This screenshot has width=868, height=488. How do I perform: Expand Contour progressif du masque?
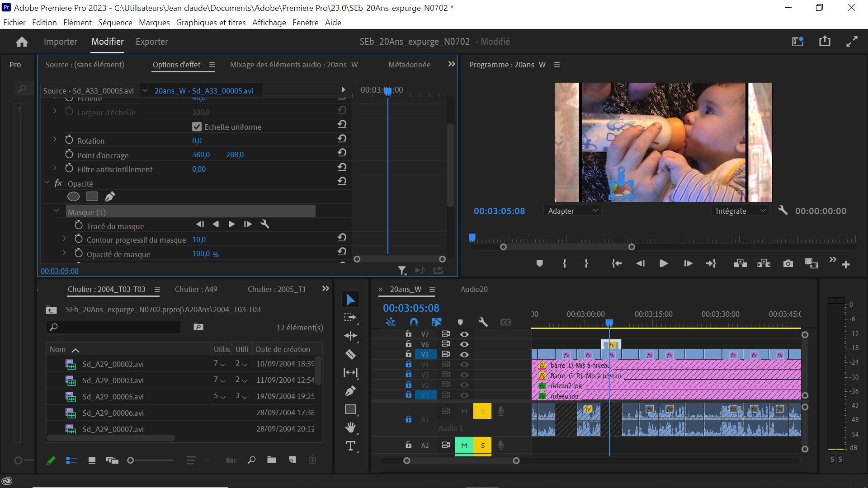tap(64, 238)
